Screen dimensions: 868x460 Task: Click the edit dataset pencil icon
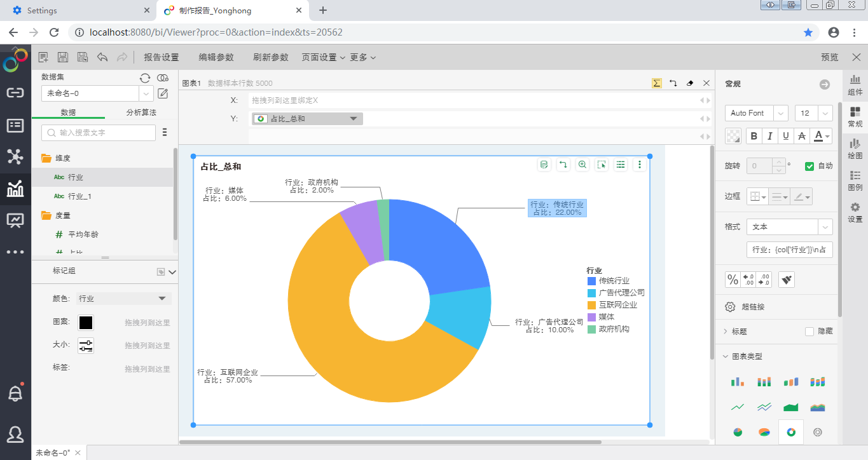[x=163, y=94]
